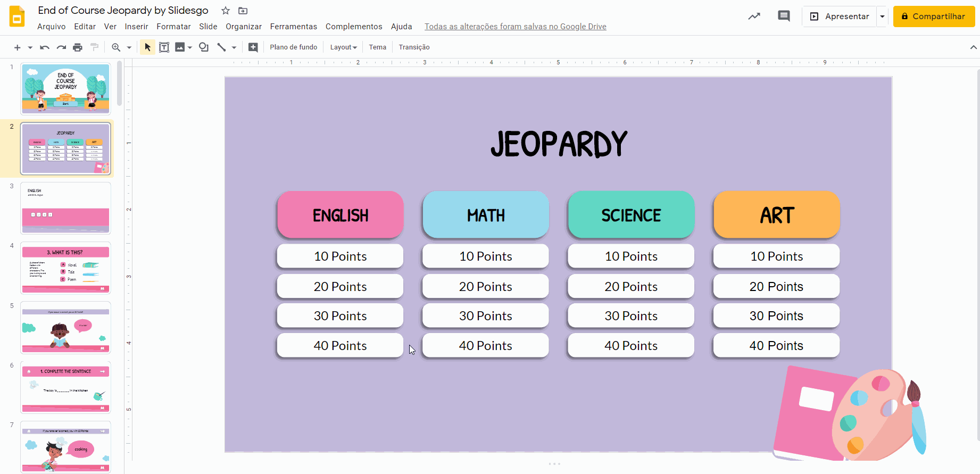Star the presentation title
Image resolution: width=980 pixels, height=474 pixels.
pyautogui.click(x=226, y=11)
